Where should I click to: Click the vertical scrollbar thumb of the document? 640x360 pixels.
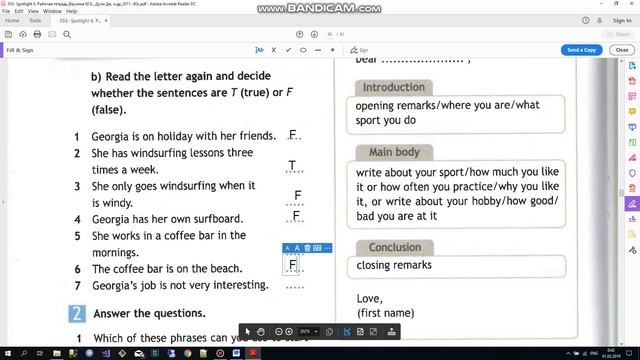tap(622, 193)
